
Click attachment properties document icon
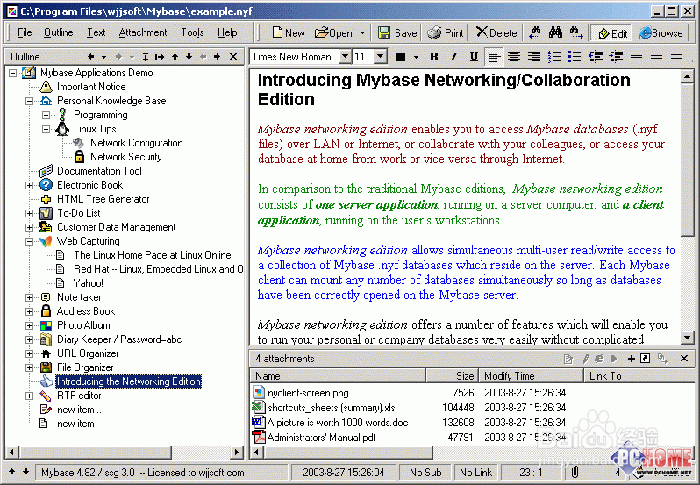coord(568,359)
